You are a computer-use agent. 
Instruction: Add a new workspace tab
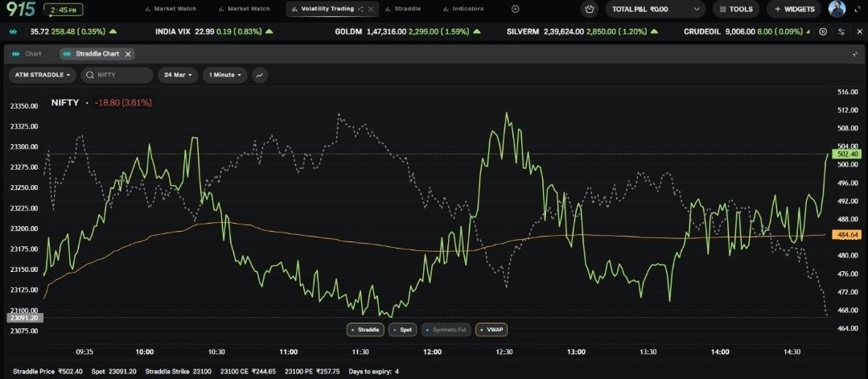(x=516, y=9)
